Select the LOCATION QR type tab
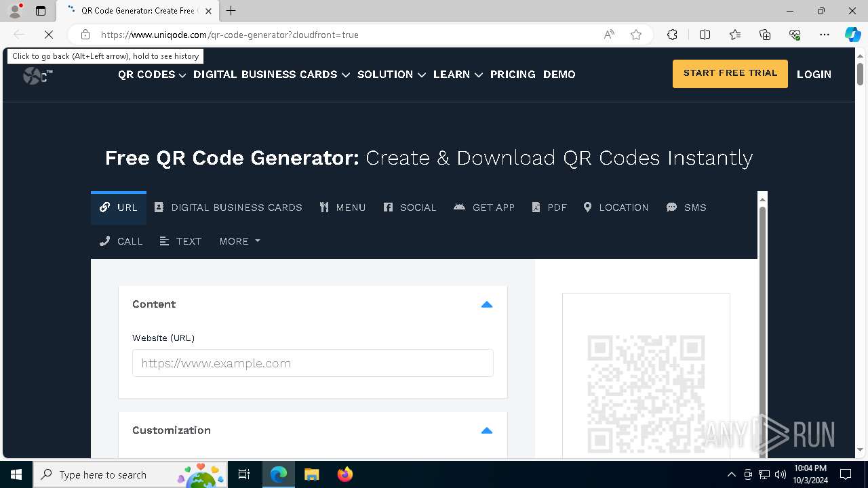Screen dimensions: 868x488 coord(616,207)
